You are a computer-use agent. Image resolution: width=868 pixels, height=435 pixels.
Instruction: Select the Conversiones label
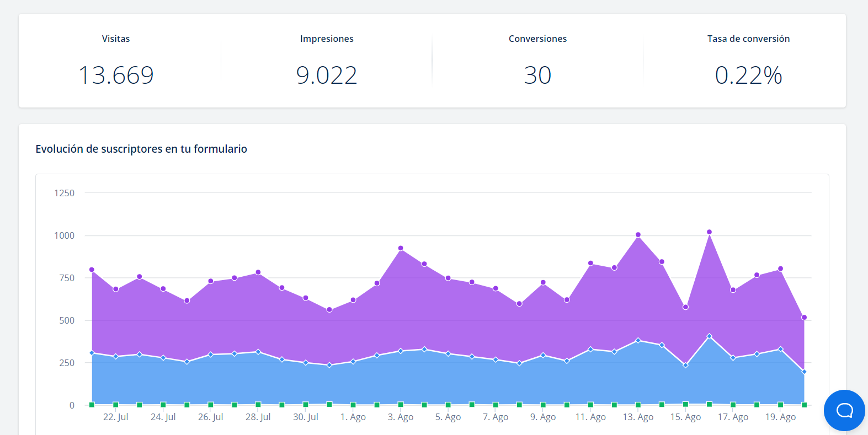537,39
